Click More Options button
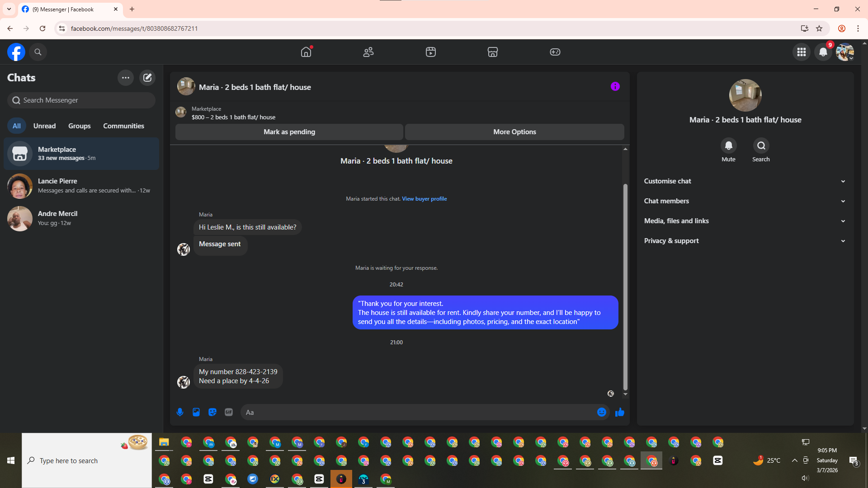This screenshot has height=488, width=868. (514, 132)
